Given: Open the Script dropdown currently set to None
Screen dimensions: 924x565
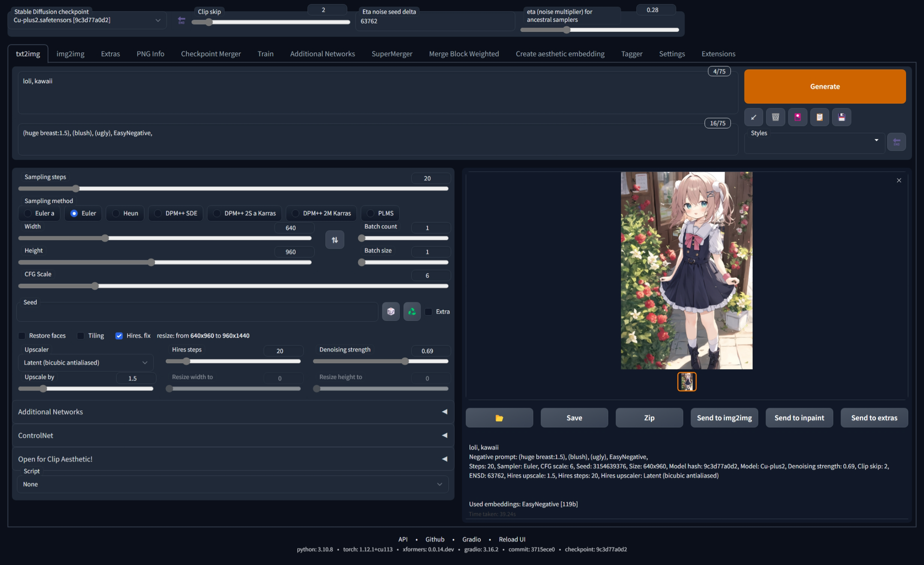Looking at the screenshot, I should 233,484.
